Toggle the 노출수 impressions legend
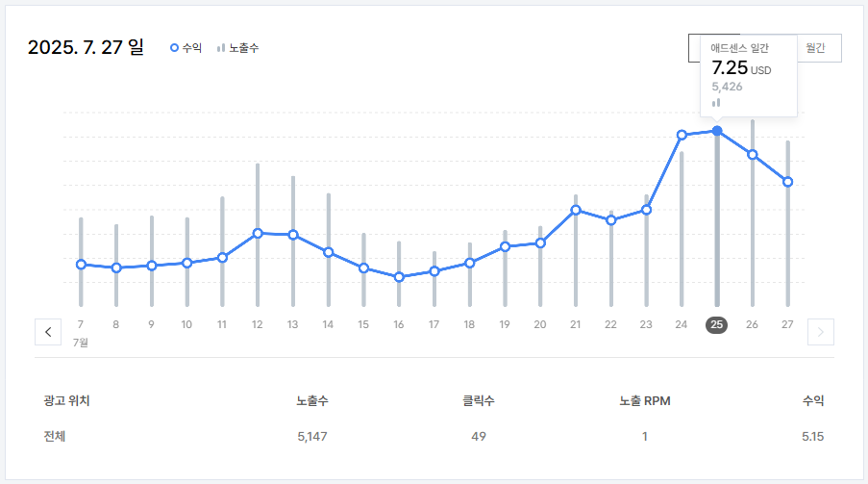 click(238, 48)
